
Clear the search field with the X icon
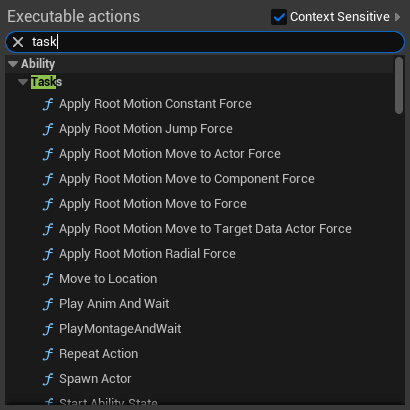[18, 42]
